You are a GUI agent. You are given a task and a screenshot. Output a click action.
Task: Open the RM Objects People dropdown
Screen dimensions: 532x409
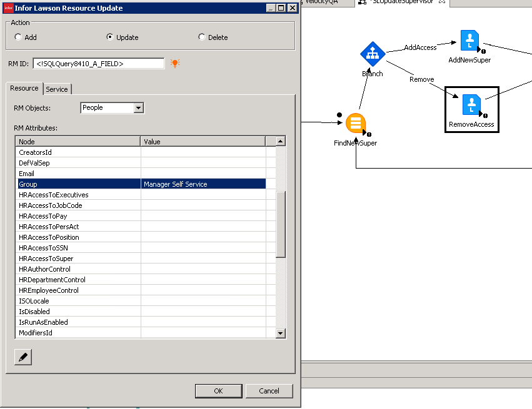click(x=138, y=108)
